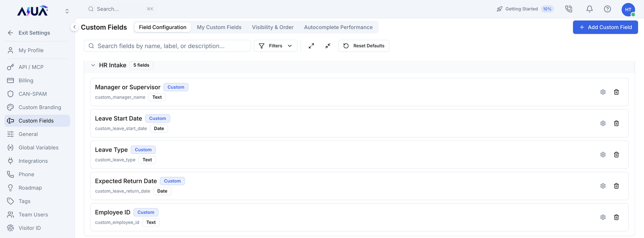Open Global Variables in the sidebar
This screenshot has width=644, height=238.
[x=38, y=148]
